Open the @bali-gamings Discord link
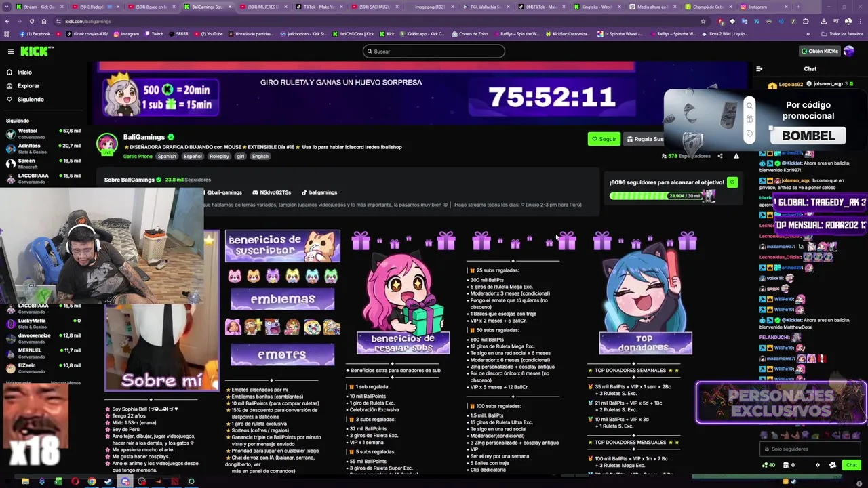868x488 pixels. (x=222, y=192)
